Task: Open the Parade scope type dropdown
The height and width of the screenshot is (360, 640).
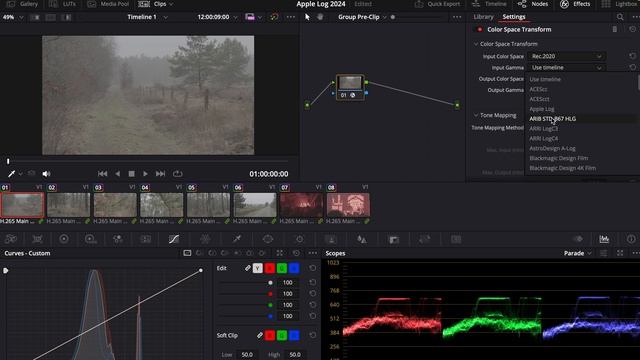Action: (x=578, y=253)
